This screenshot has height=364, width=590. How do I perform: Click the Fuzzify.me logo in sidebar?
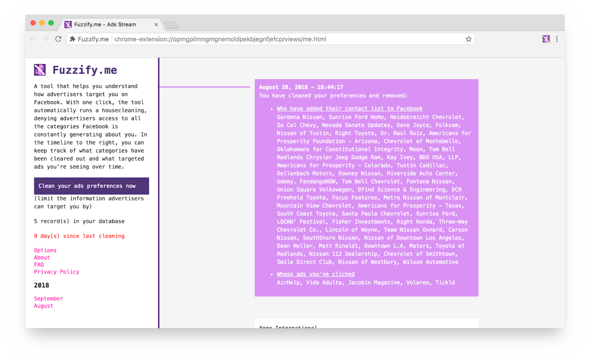(40, 70)
